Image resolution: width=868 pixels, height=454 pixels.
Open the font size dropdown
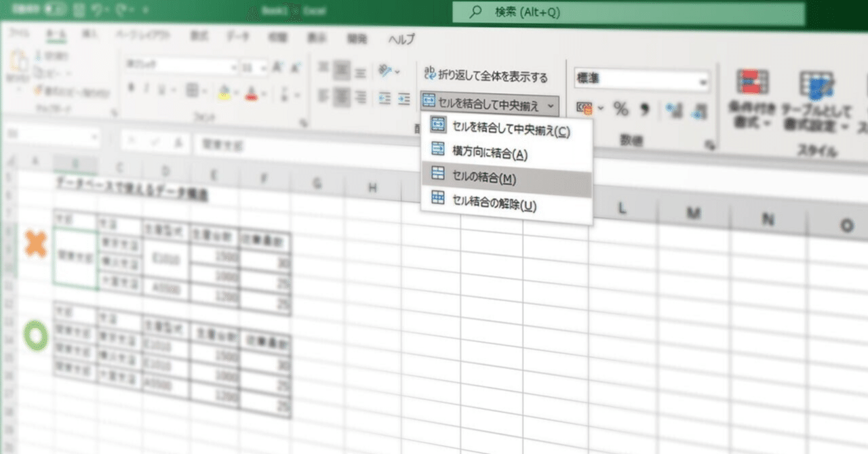(263, 68)
